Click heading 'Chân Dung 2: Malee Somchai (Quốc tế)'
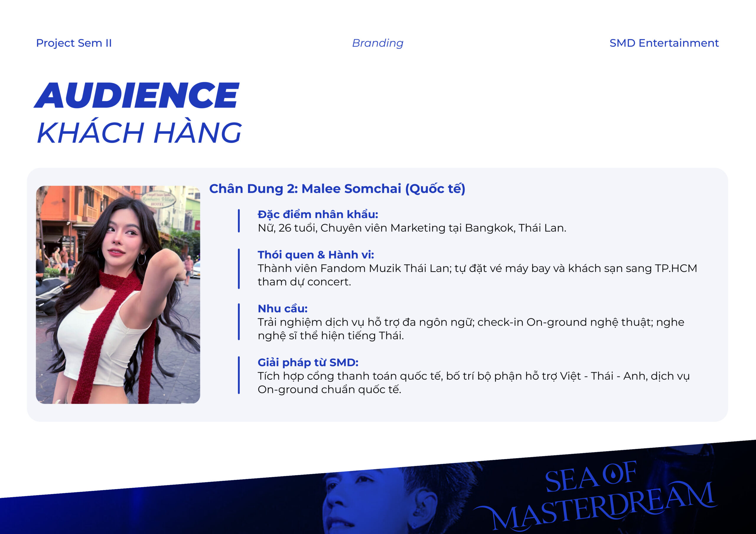The image size is (756, 534). click(x=337, y=189)
